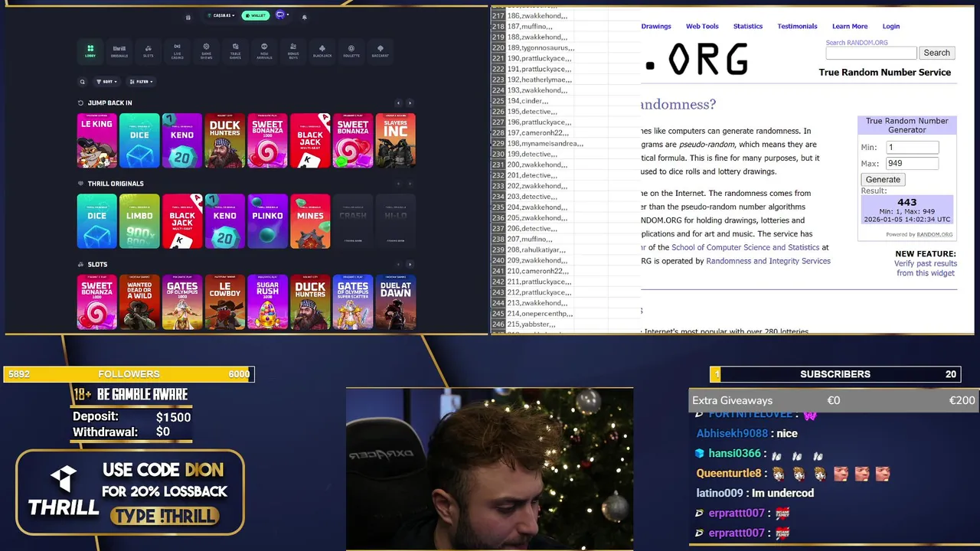Screen dimensions: 980x551
Task: Open the Thrill Originals category icon
Action: 119,51
